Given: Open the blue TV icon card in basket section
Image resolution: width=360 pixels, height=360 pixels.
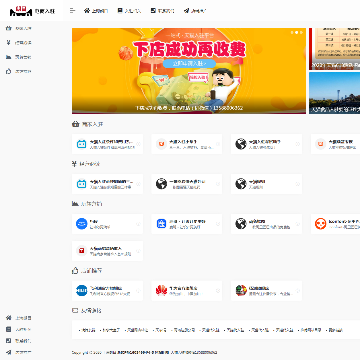Looking at the screenshot, I should click(x=107, y=144).
